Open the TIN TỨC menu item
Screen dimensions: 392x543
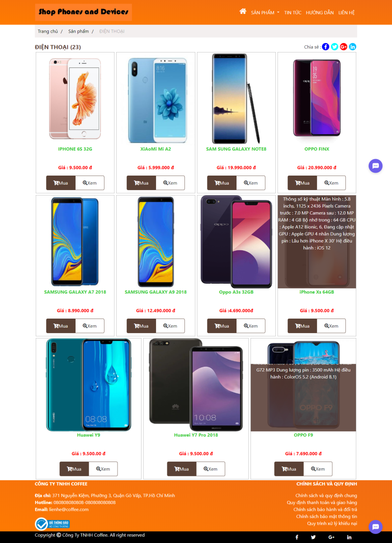click(293, 13)
